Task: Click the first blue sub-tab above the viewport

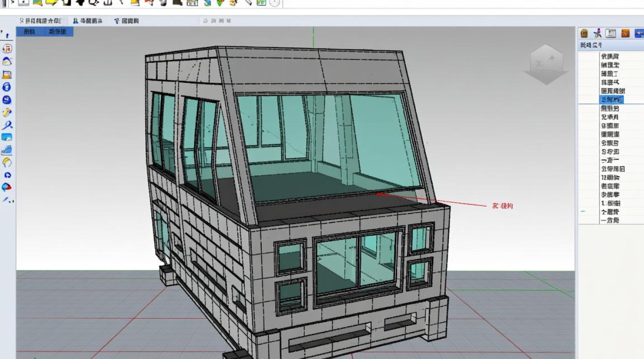Action: (x=29, y=32)
